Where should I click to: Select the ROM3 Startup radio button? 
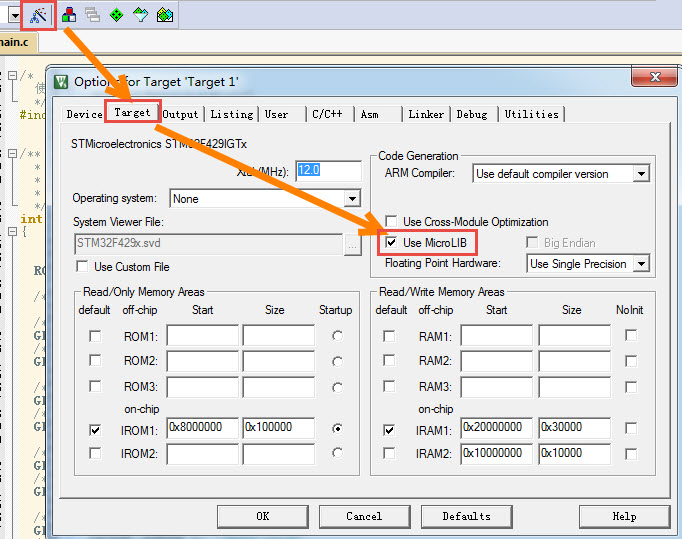tap(337, 387)
